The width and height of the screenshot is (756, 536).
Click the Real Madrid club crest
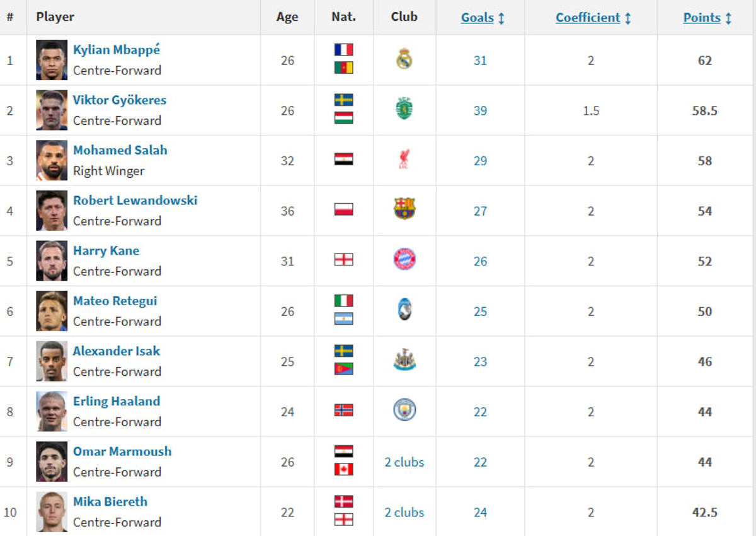click(404, 59)
